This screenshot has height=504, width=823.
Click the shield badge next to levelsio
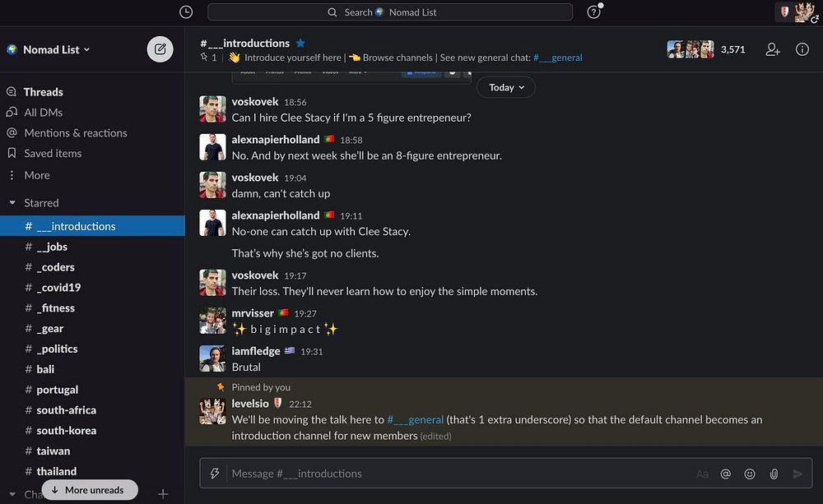click(x=277, y=403)
